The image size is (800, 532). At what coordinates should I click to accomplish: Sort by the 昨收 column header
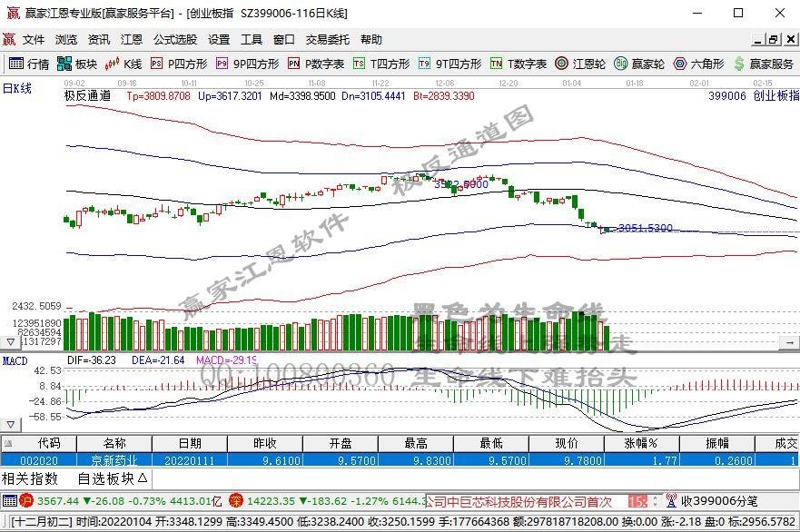(265, 443)
